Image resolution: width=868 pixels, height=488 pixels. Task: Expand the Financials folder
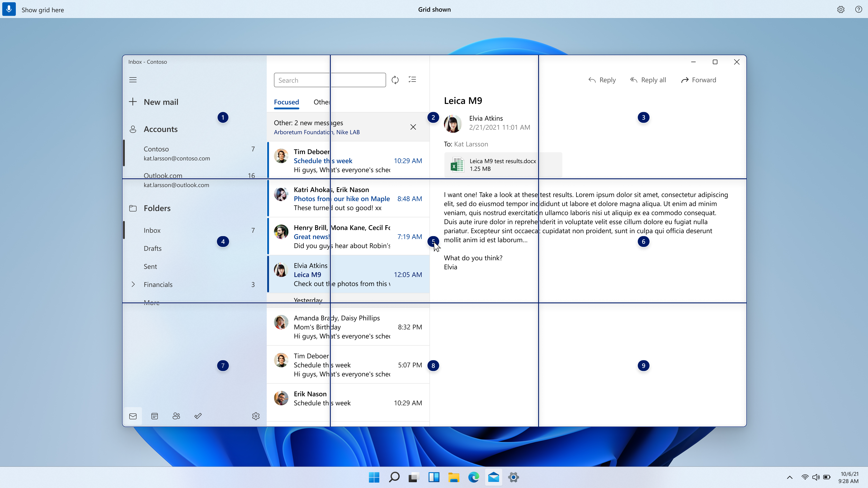coord(134,284)
